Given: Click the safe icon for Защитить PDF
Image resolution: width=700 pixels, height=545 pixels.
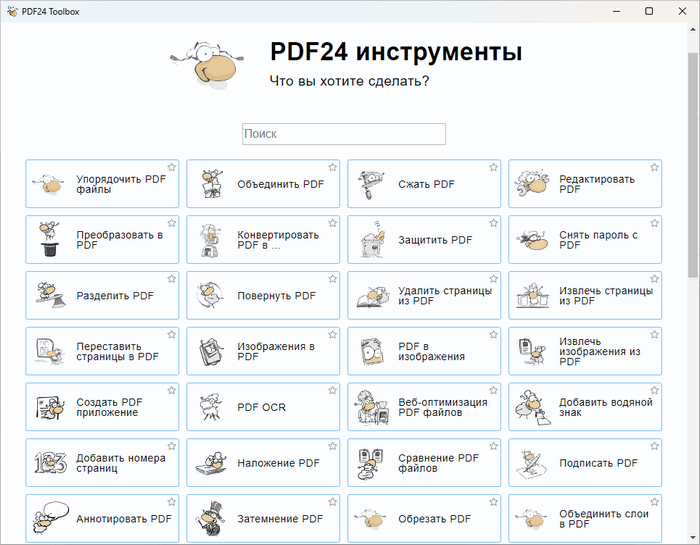Looking at the screenshot, I should click(x=372, y=239).
